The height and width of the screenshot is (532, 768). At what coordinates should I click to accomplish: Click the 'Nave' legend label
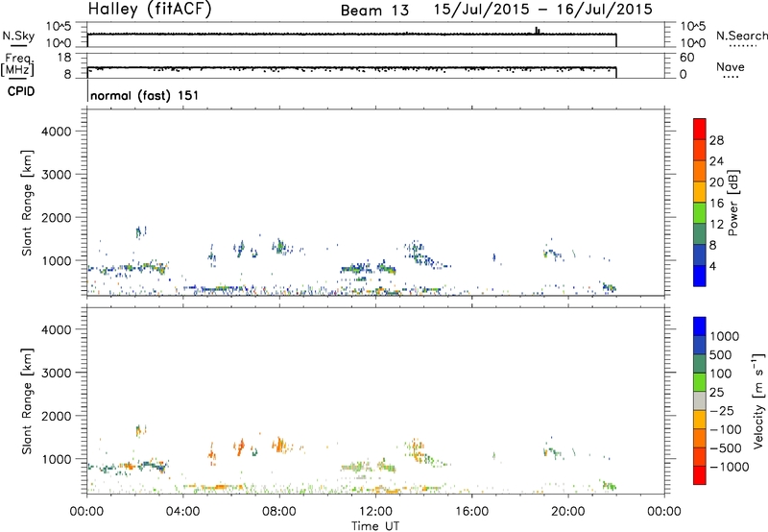click(730, 66)
